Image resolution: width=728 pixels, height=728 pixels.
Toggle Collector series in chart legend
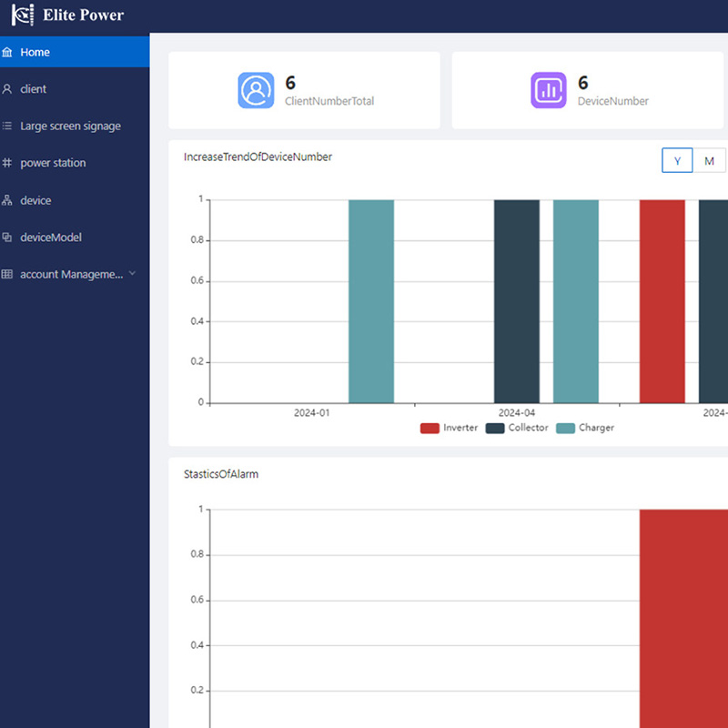click(x=517, y=428)
